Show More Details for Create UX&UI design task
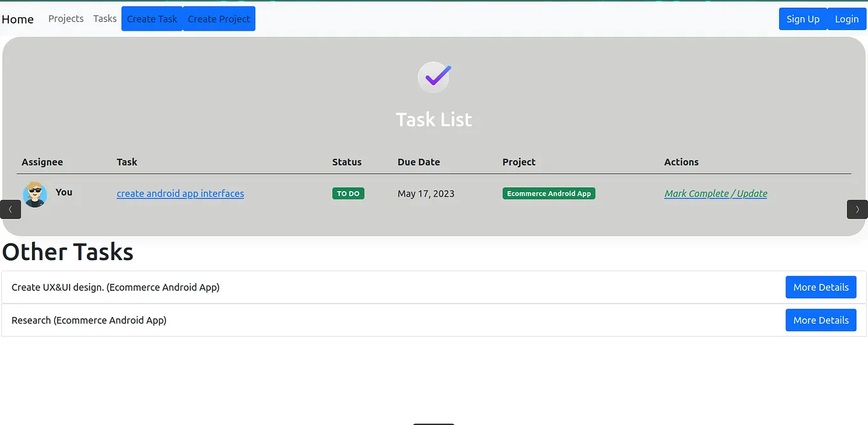The image size is (868, 425). pyautogui.click(x=821, y=287)
